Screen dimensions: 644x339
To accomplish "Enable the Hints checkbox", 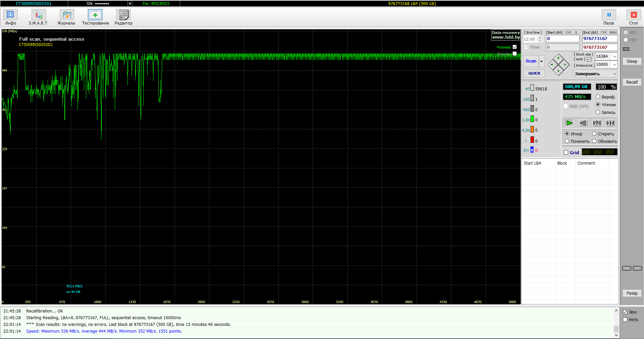I will coord(625,320).
